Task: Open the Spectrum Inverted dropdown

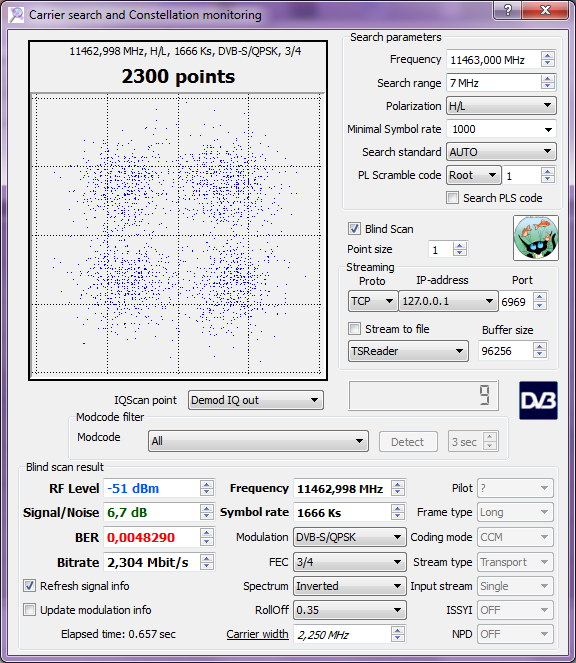Action: (x=349, y=586)
